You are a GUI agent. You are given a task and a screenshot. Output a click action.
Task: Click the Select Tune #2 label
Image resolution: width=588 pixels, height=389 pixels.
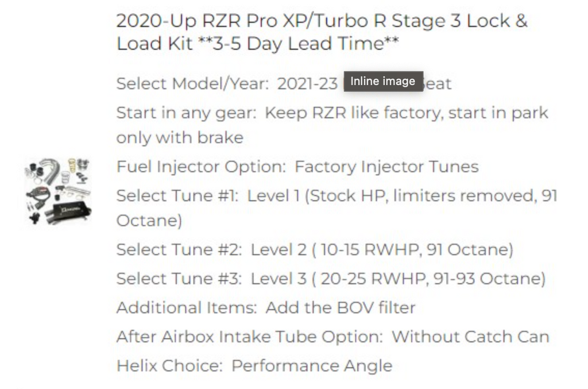[x=179, y=249]
